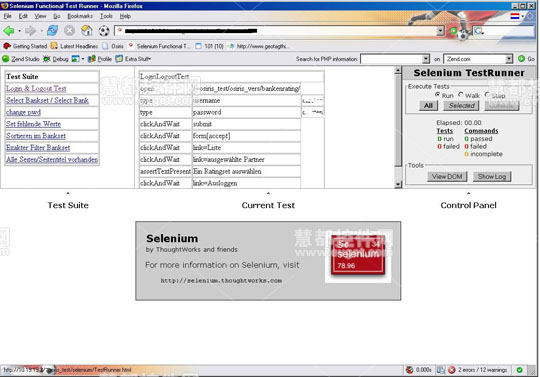Open the View menu
540x377 pixels.
[40, 16]
